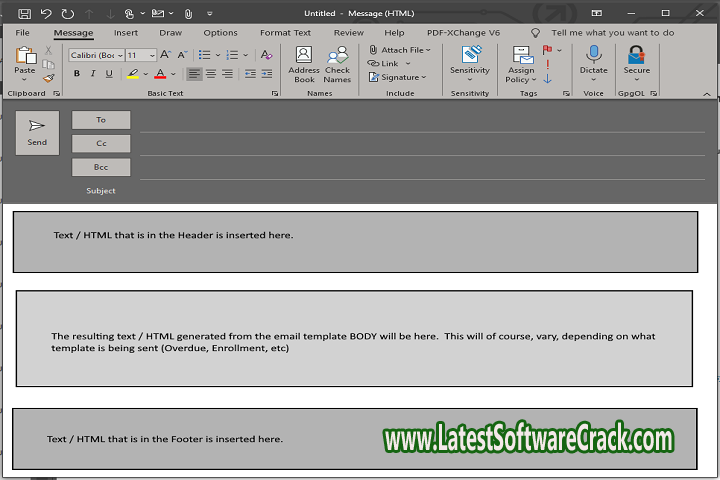Apply the red font color swatch
Image resolution: width=720 pixels, height=480 pixels.
click(x=159, y=74)
